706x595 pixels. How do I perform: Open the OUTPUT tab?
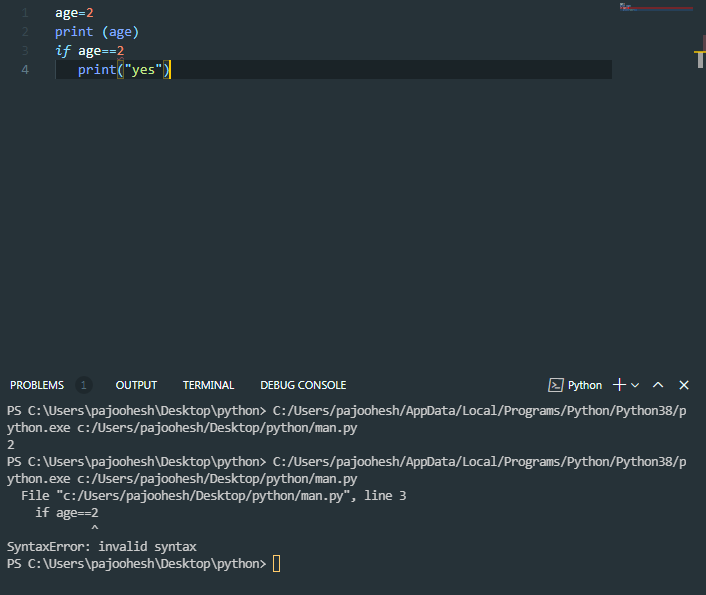(136, 385)
